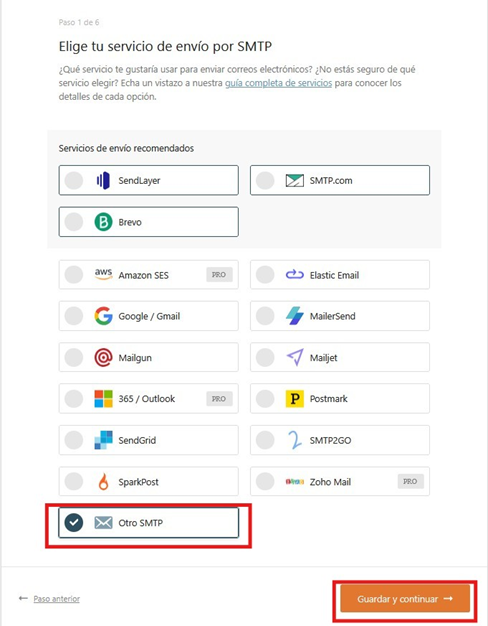Select the Elastic Email radio option
This screenshot has width=488, height=626.
click(265, 275)
